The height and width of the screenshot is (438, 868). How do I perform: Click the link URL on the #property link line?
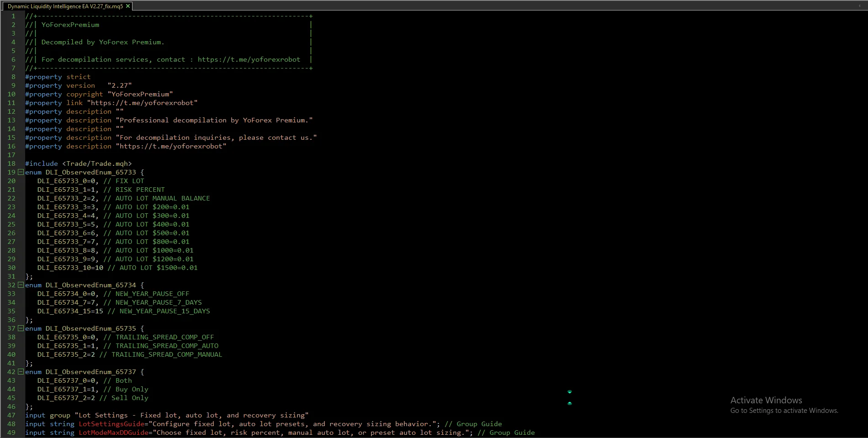click(142, 103)
